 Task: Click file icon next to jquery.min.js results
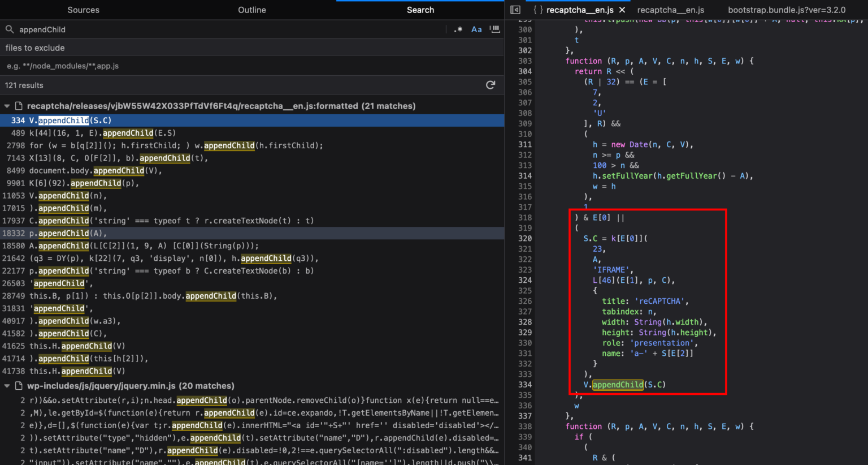point(19,386)
